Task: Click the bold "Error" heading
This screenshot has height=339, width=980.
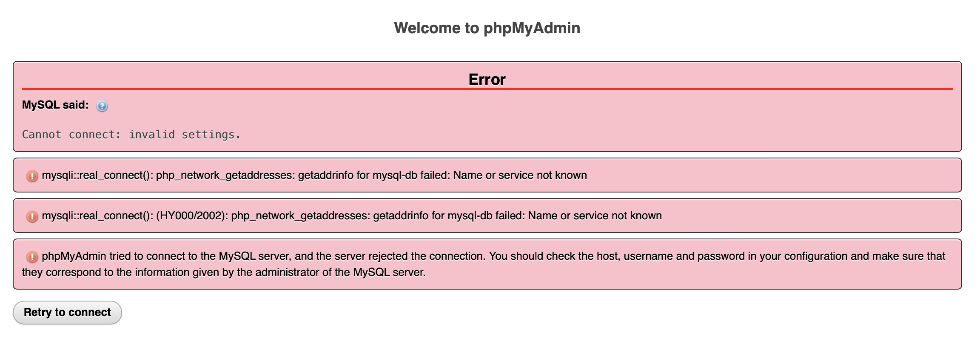Action: pos(487,80)
